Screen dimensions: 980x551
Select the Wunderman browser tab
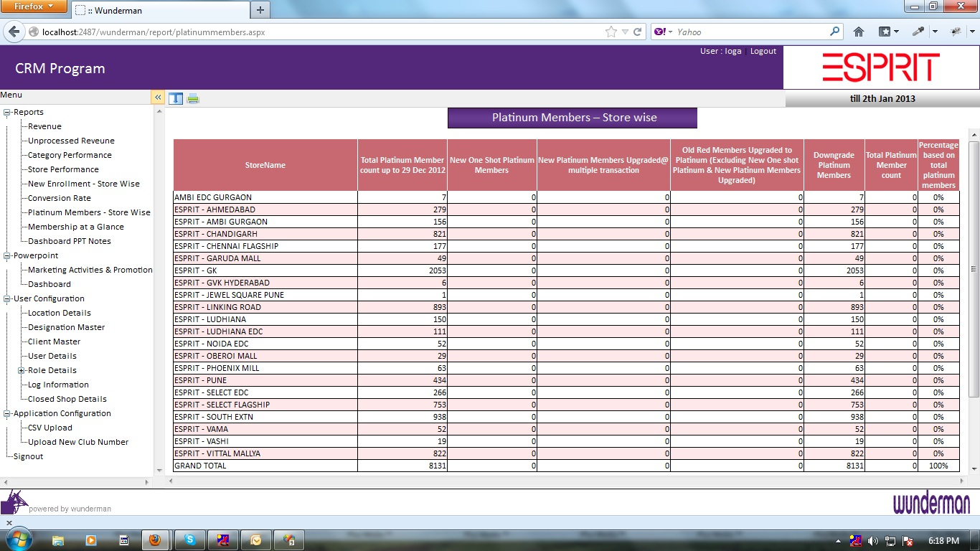coord(160,10)
